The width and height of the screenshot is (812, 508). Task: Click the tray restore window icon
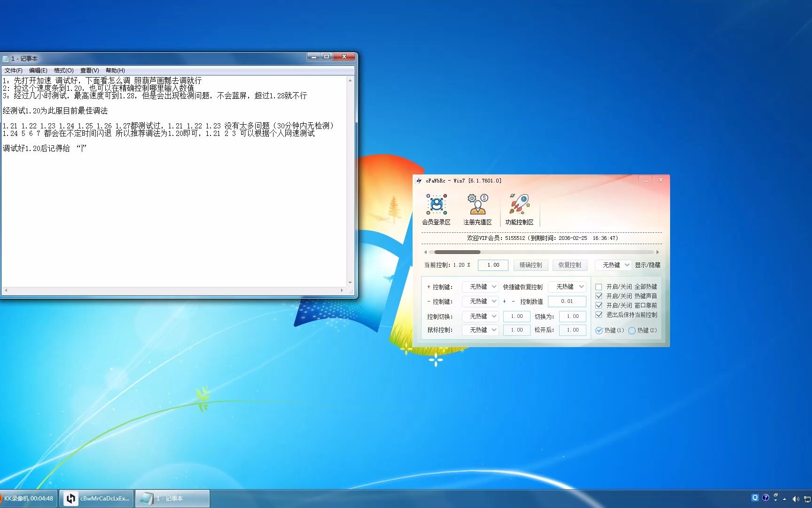point(776,495)
